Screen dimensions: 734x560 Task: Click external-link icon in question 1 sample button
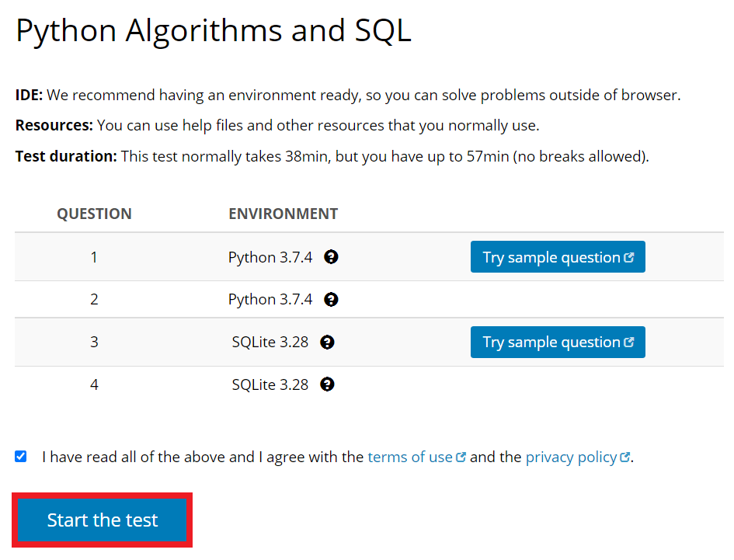629,257
